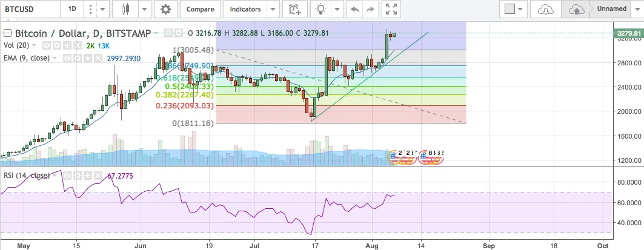
Task: Toggle visibility of EMA (9, close) indicator
Action: (x=67, y=58)
